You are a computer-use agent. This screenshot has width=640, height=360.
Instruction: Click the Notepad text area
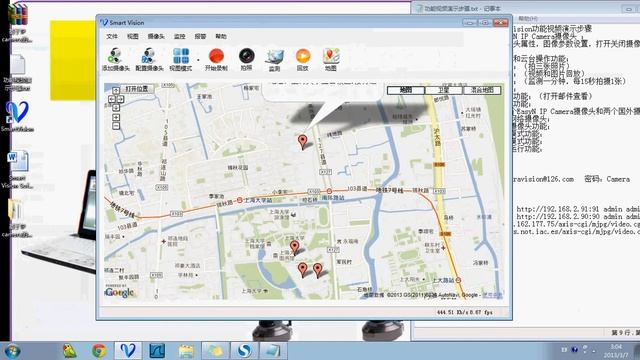tap(576, 176)
